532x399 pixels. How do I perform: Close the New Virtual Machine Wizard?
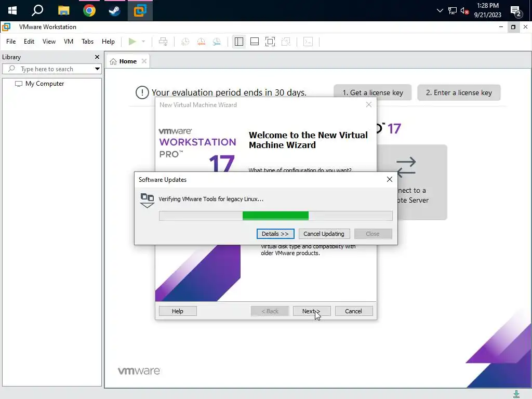[369, 105]
